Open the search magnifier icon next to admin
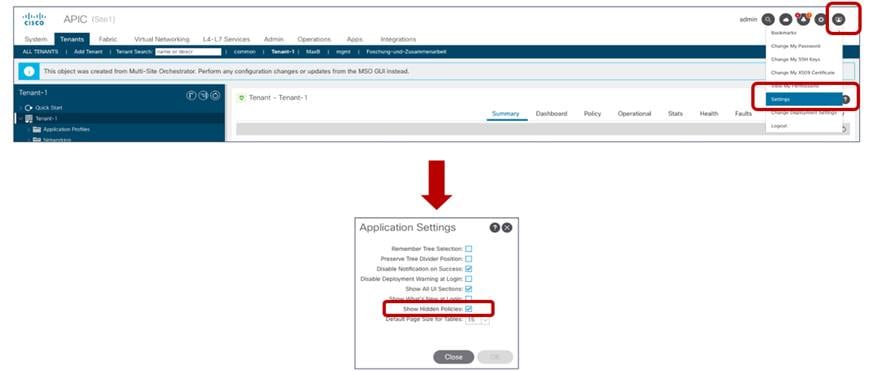 coord(768,19)
